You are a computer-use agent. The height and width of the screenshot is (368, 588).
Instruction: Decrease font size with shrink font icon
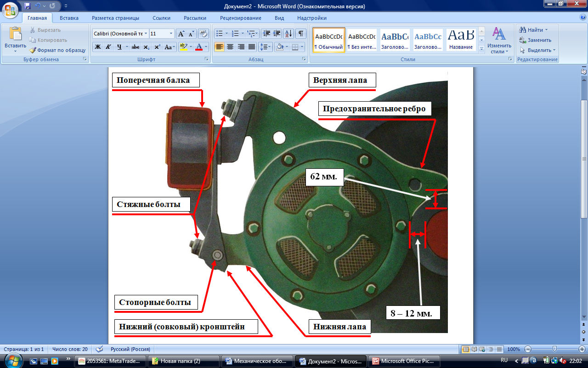pos(191,34)
